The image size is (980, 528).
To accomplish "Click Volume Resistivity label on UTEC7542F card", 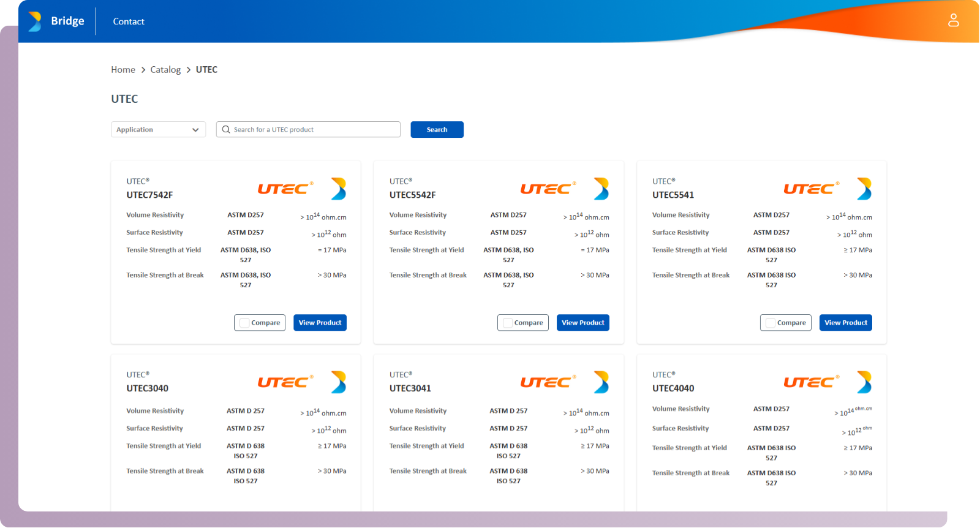I will 155,215.
